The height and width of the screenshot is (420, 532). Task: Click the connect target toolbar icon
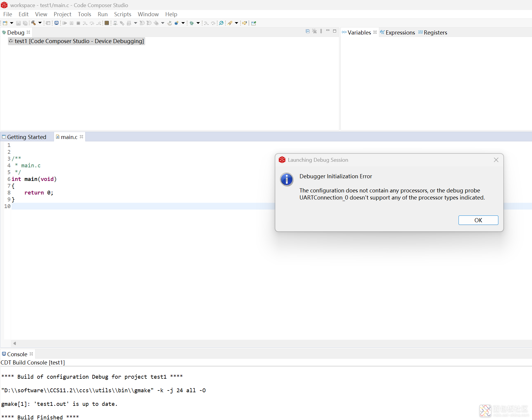point(115,23)
